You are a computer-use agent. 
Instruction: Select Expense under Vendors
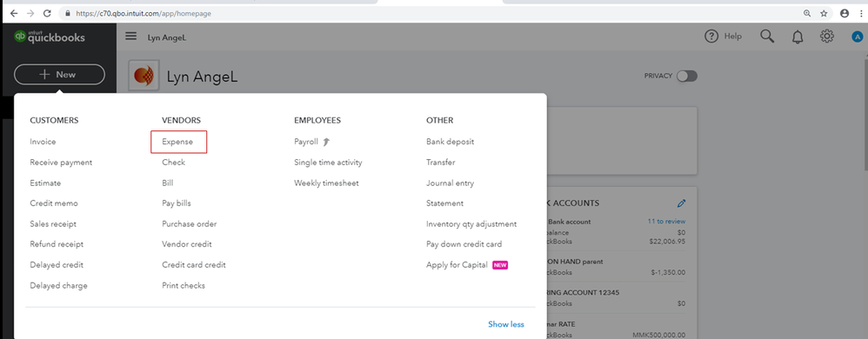(x=177, y=142)
